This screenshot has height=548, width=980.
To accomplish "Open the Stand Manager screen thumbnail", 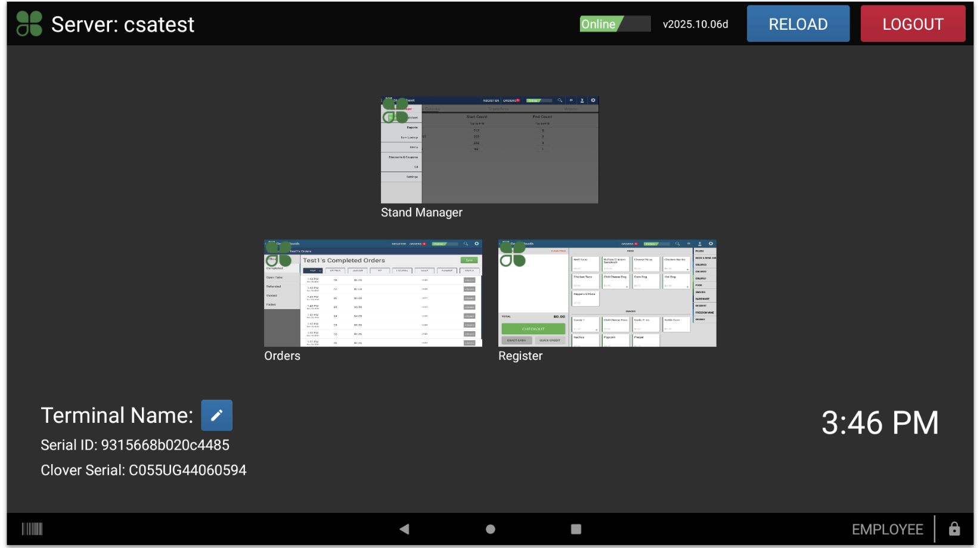I will pyautogui.click(x=489, y=150).
